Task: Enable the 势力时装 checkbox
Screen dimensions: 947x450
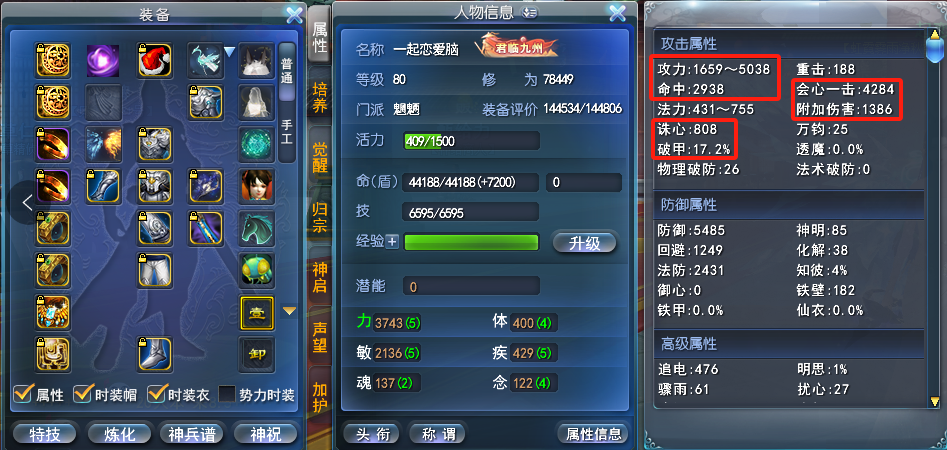Action: [x=226, y=394]
